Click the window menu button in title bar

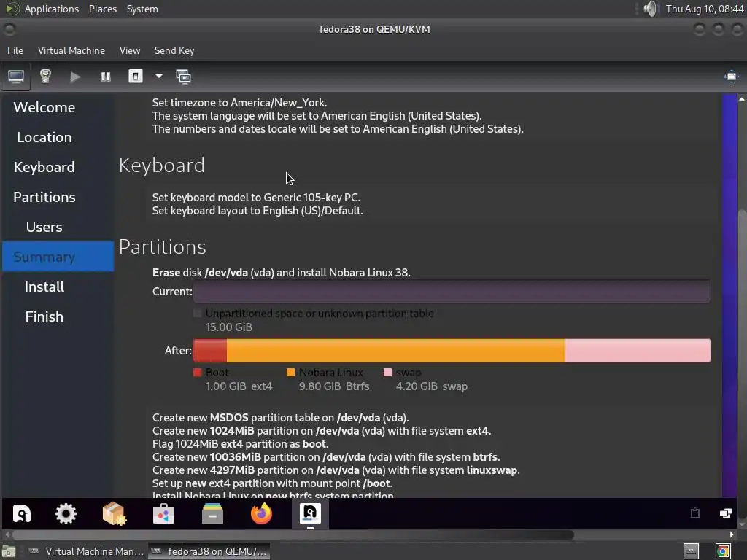(x=9, y=29)
